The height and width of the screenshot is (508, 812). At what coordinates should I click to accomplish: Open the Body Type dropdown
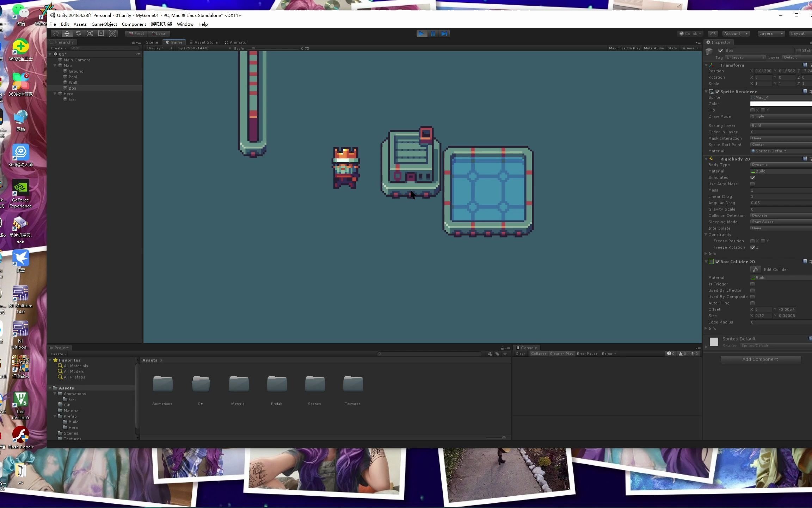pyautogui.click(x=780, y=164)
